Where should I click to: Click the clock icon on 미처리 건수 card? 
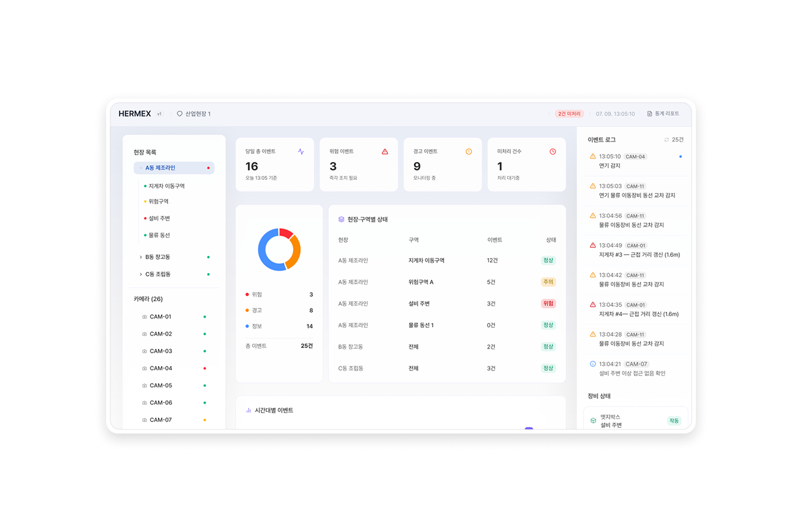click(553, 152)
